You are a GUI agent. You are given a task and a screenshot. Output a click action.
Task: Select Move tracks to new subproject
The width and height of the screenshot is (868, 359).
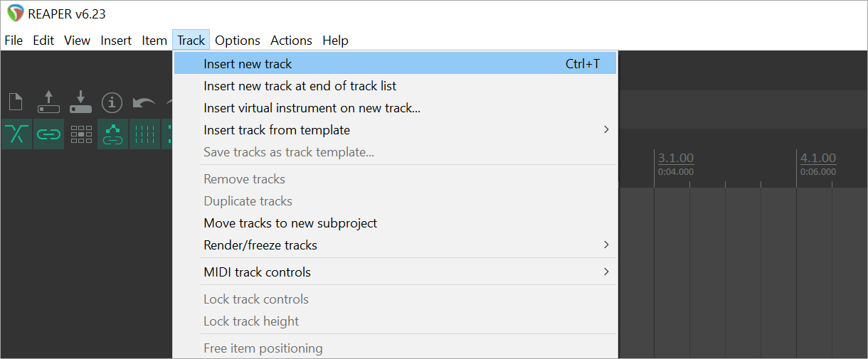click(290, 223)
